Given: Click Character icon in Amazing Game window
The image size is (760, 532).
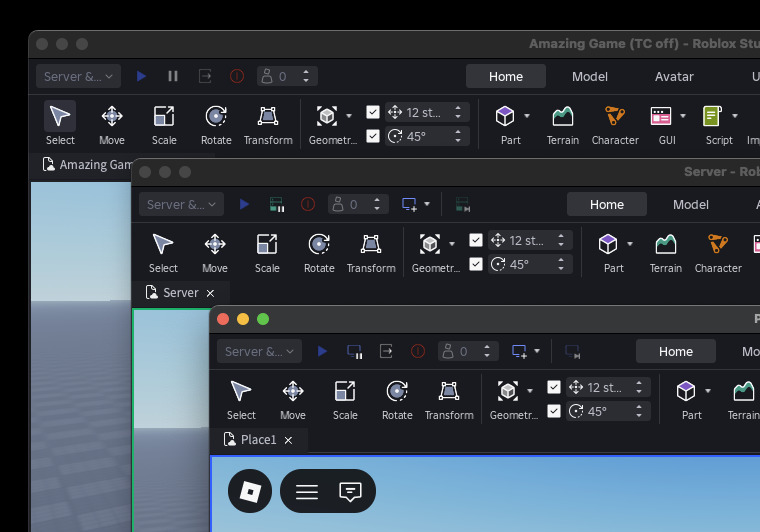Looking at the screenshot, I should pyautogui.click(x=615, y=116).
